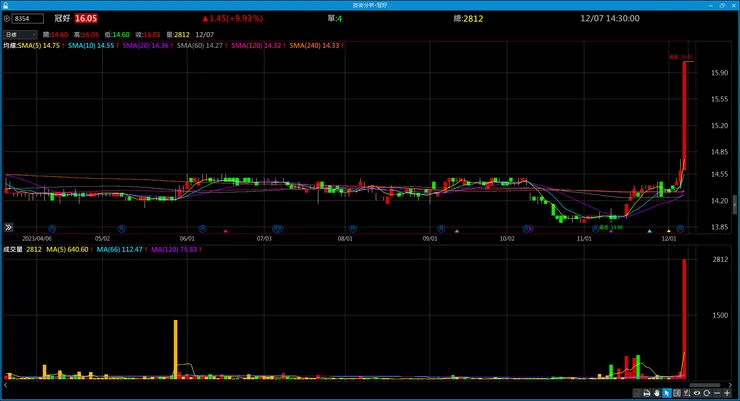Image resolution: width=740 pixels, height=401 pixels.
Task: Open the chart layout panel icon
Action: [x=677, y=393]
